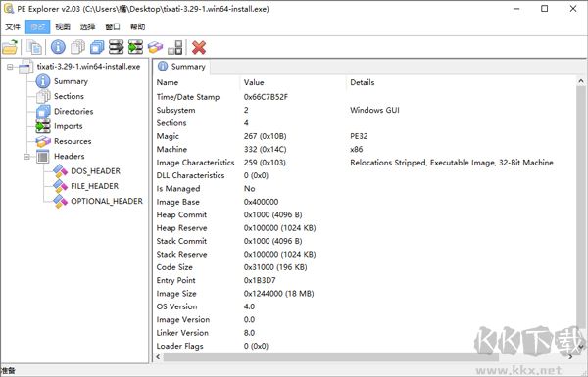This screenshot has width=588, height=377.
Task: Click the Summary info icon in tree
Action: pyautogui.click(x=43, y=81)
